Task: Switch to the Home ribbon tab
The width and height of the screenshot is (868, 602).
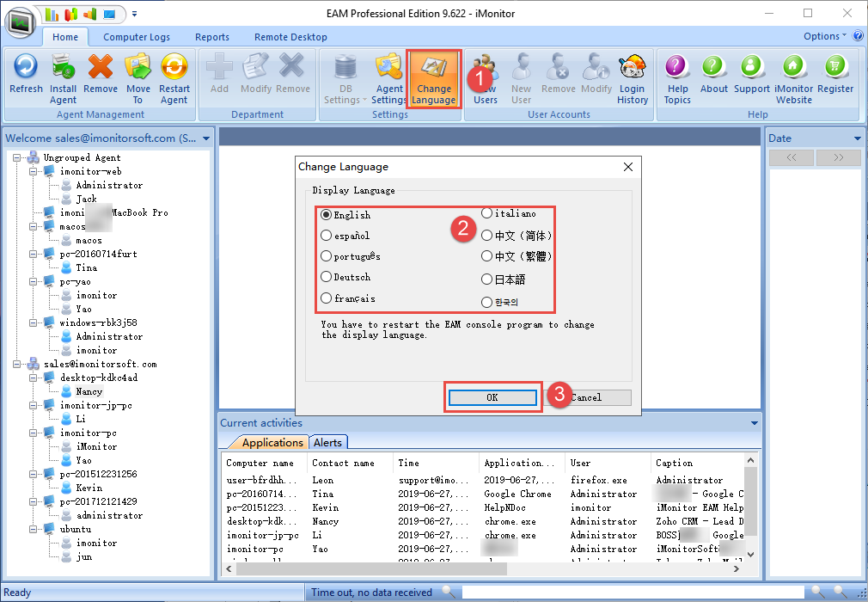Action: click(x=65, y=37)
